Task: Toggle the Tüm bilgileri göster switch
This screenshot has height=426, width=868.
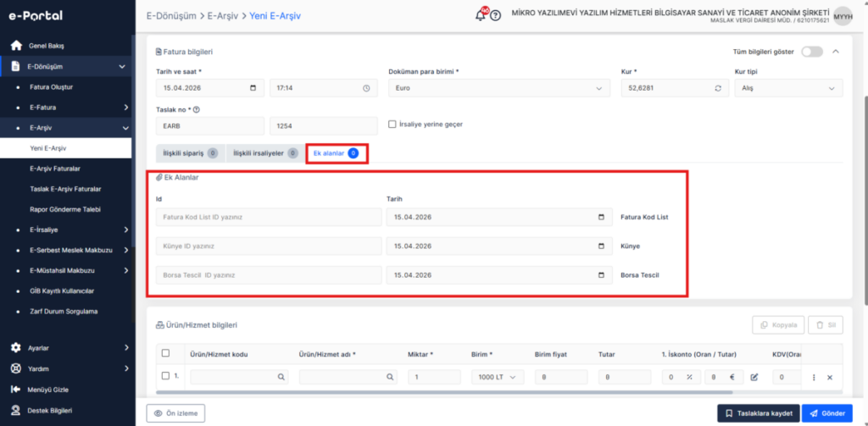Action: click(x=811, y=52)
